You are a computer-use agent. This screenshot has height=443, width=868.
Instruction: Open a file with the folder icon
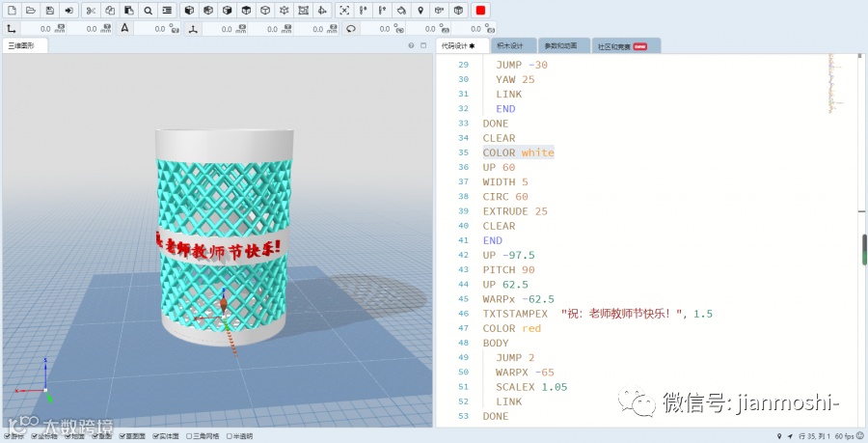coord(31,10)
